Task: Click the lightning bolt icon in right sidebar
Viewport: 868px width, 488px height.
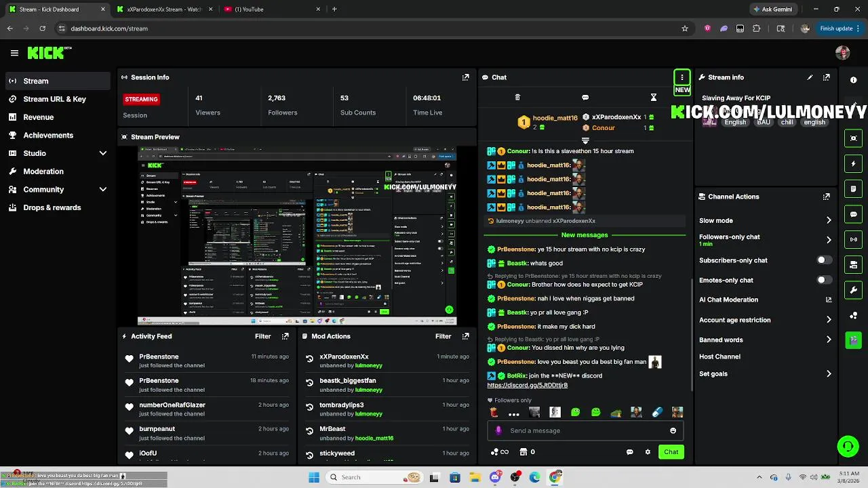Action: pos(853,163)
